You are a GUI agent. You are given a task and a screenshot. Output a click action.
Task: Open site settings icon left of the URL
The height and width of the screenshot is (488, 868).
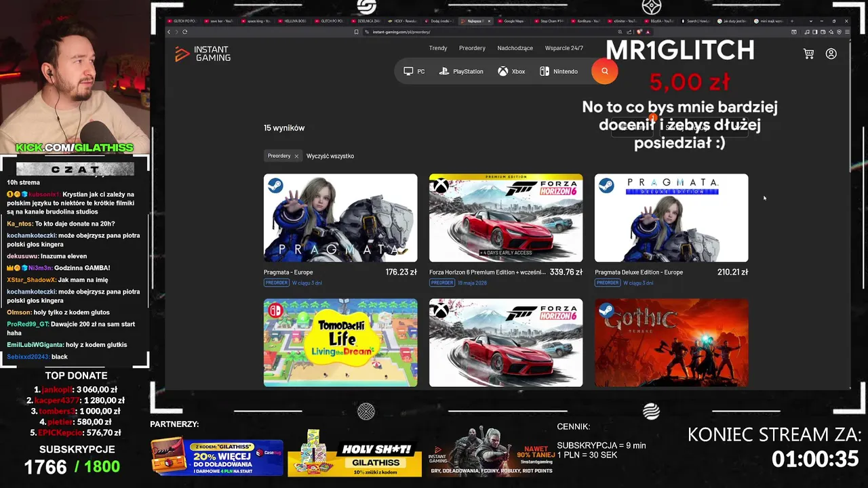[x=367, y=32]
